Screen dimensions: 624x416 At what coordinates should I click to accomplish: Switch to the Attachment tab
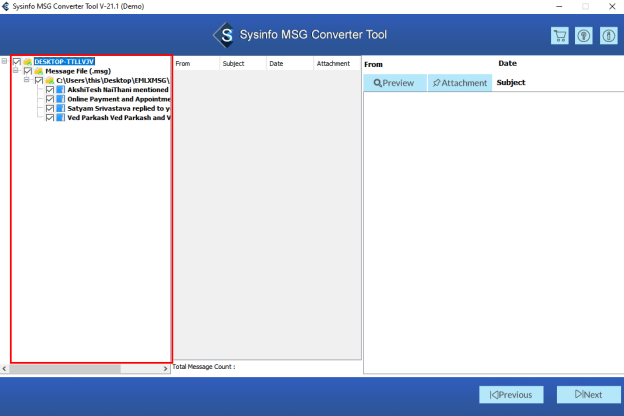(460, 83)
